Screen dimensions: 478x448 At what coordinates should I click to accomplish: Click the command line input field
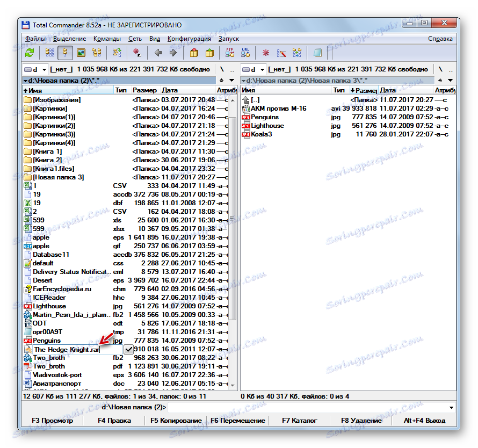(308, 407)
